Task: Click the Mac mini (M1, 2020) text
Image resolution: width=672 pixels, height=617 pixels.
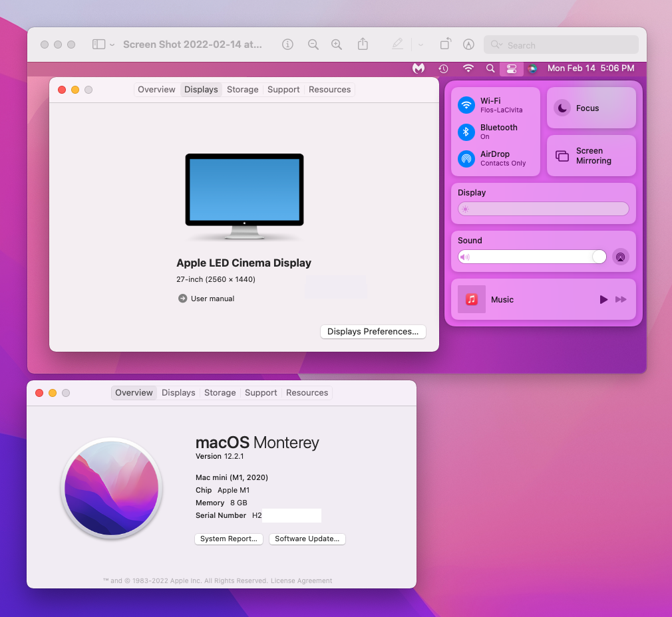Action: point(232,477)
